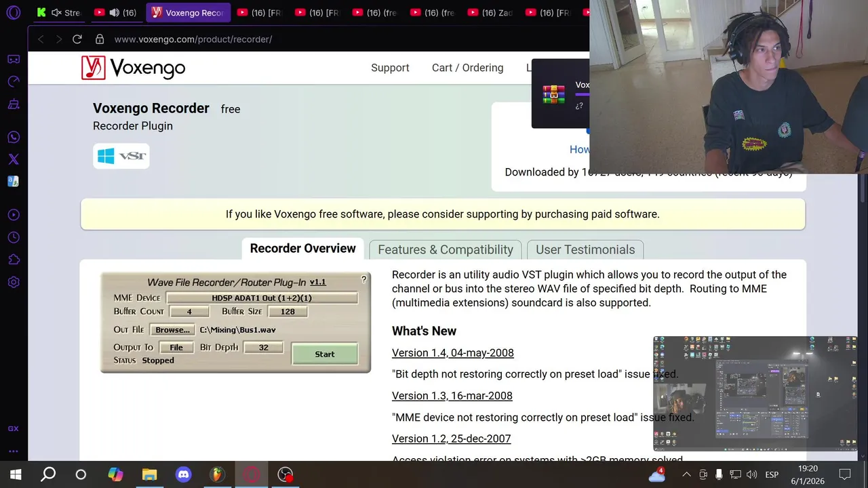Open browser settings gear in sidebar

tap(13, 282)
